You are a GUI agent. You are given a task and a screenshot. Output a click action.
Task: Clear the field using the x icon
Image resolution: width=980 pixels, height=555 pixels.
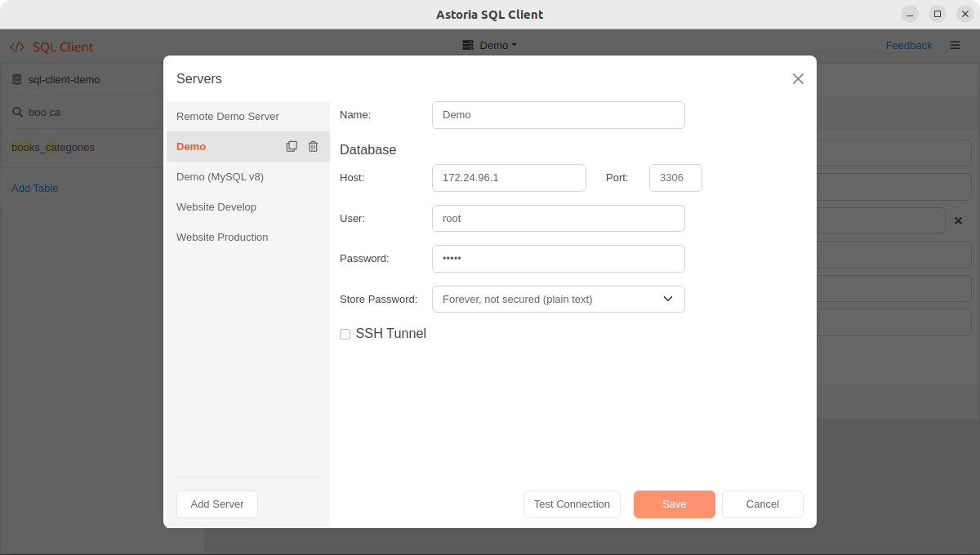pyautogui.click(x=958, y=220)
